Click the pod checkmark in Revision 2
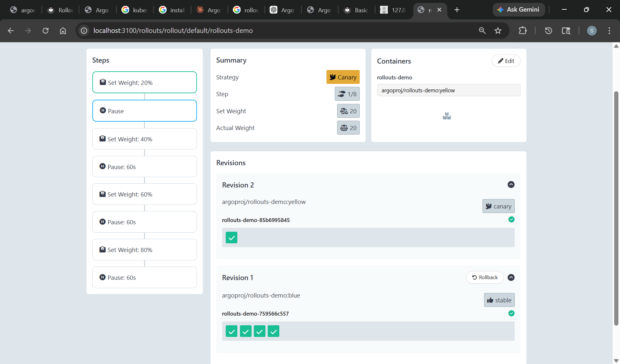620x364 pixels. click(232, 238)
